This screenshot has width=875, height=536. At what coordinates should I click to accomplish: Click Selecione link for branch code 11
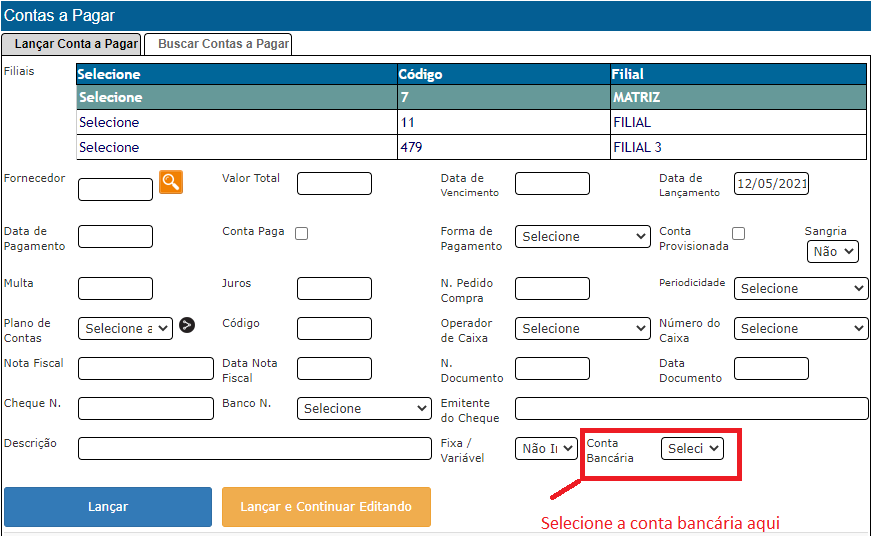[x=109, y=122]
